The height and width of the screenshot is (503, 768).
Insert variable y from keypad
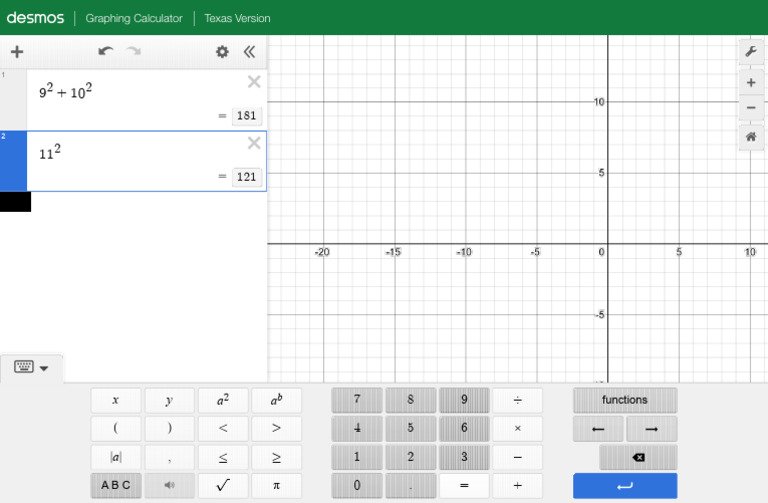click(169, 400)
